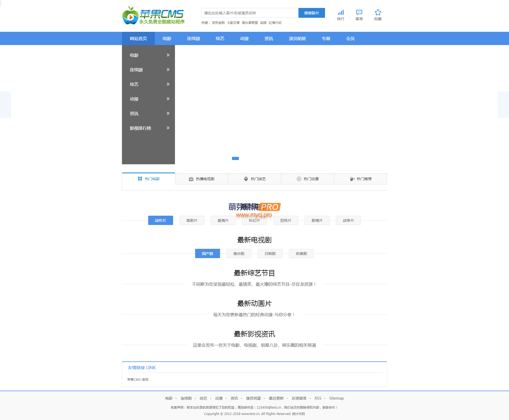
Task: Open 会员 in the navigation bar
Action: pos(350,38)
